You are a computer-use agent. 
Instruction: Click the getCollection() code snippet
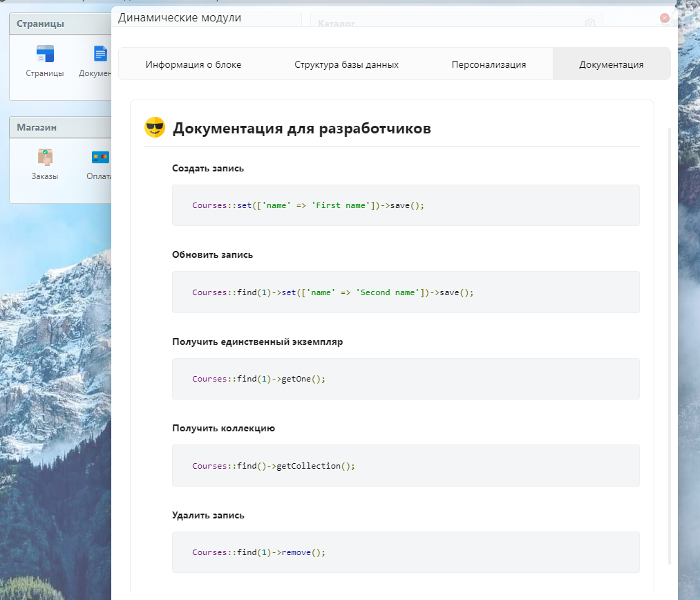point(406,466)
